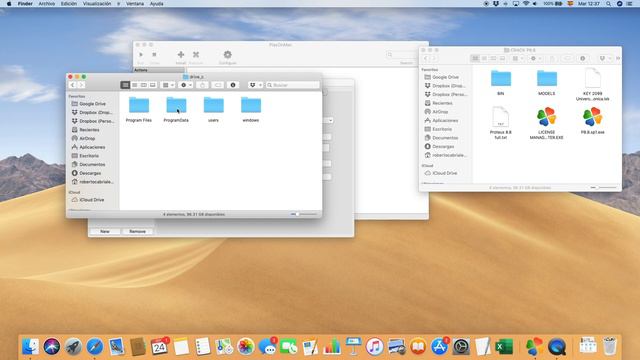Image resolution: width=640 pixels, height=360 pixels.
Task: Switch drive_c window to icon view
Action: 125,85
